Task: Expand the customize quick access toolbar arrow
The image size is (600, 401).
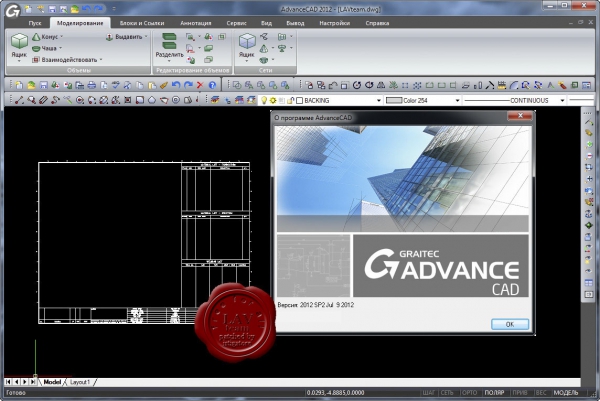Action: pyautogui.click(x=114, y=9)
